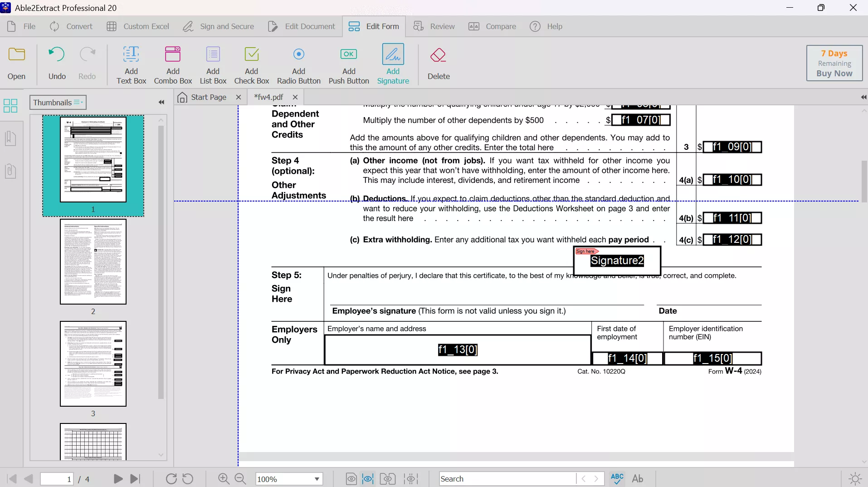Toggle continuous page view mode
868x487 pixels.
(368, 479)
